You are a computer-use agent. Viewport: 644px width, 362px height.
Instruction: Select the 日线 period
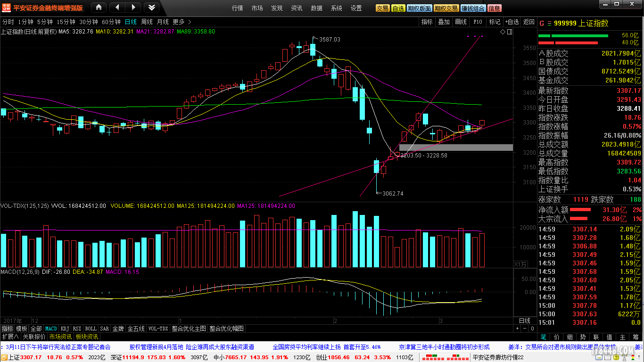tap(131, 22)
